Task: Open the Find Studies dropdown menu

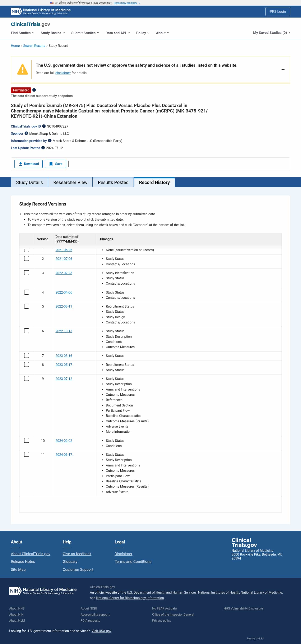Action: [23, 33]
